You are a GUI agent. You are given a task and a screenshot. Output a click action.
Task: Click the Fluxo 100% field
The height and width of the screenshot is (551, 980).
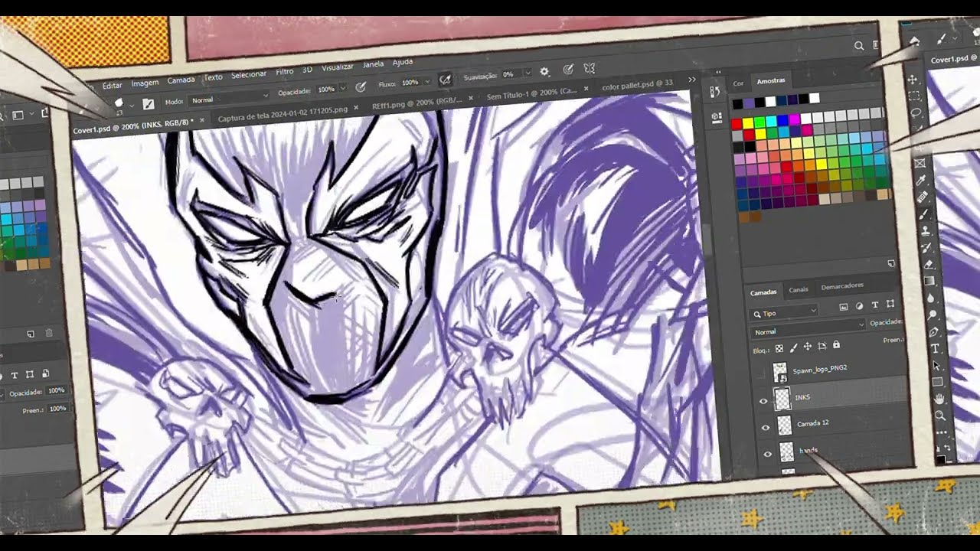410,83
